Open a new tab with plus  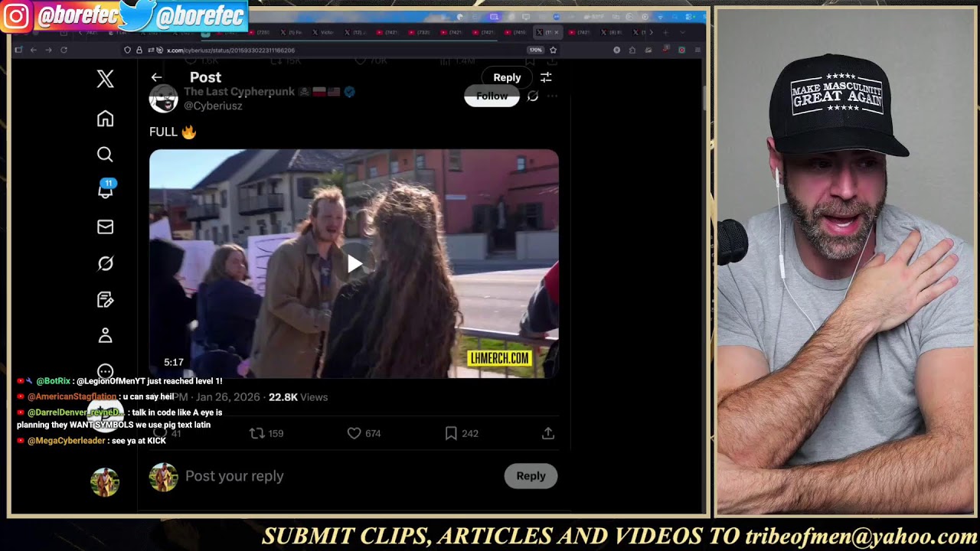click(665, 32)
